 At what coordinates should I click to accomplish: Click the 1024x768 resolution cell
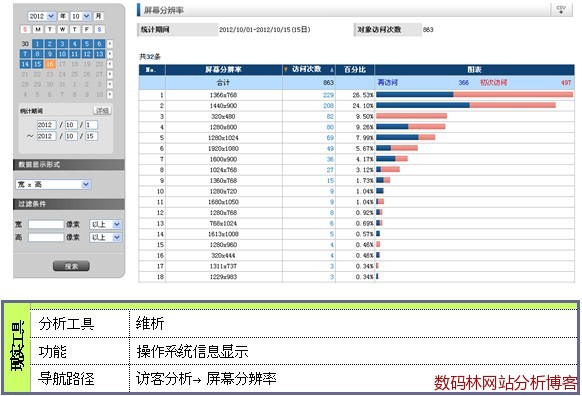[223, 170]
